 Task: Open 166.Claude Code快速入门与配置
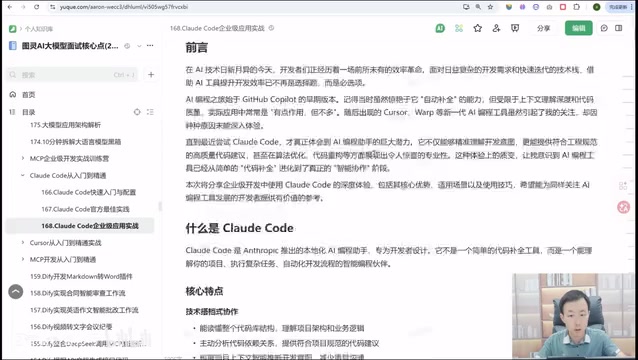[x=88, y=192]
